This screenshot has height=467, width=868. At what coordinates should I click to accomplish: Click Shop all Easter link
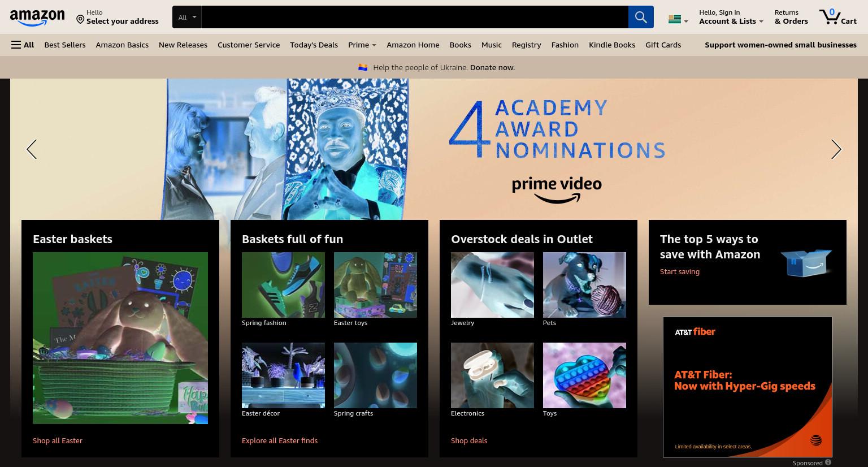tap(58, 440)
